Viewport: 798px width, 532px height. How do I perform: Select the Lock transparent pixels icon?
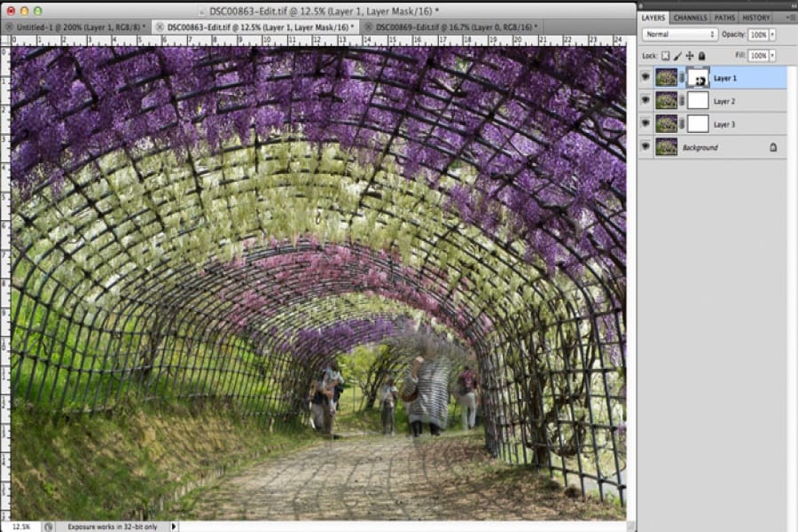tap(665, 56)
